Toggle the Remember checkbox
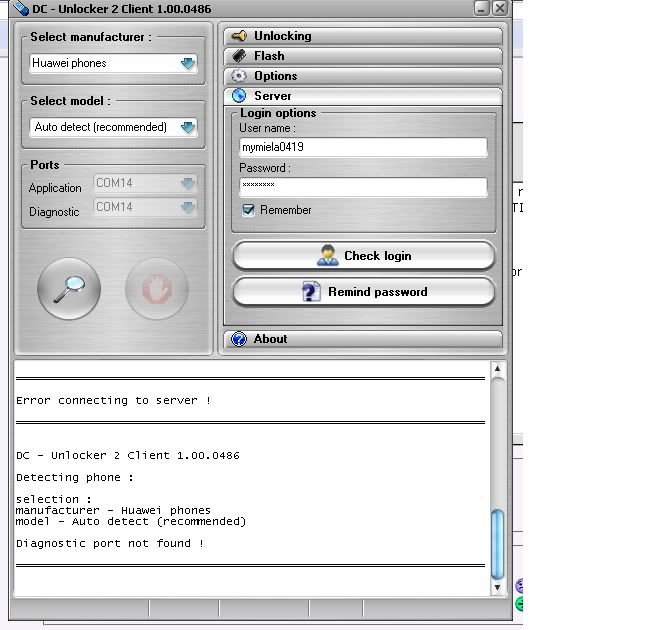 coord(248,210)
